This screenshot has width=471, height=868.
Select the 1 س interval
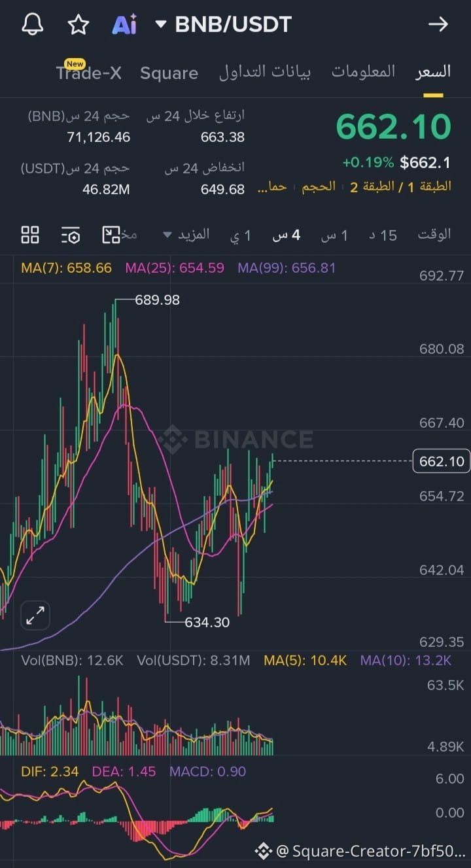click(334, 235)
